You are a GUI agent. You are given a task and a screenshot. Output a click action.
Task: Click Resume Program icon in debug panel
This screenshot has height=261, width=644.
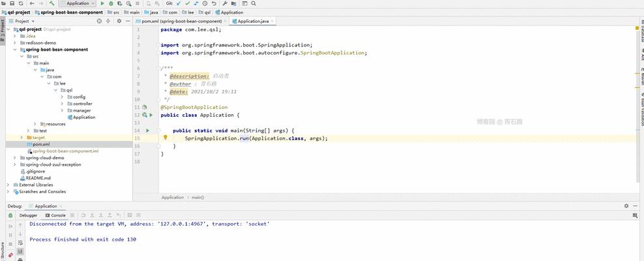click(x=10, y=226)
